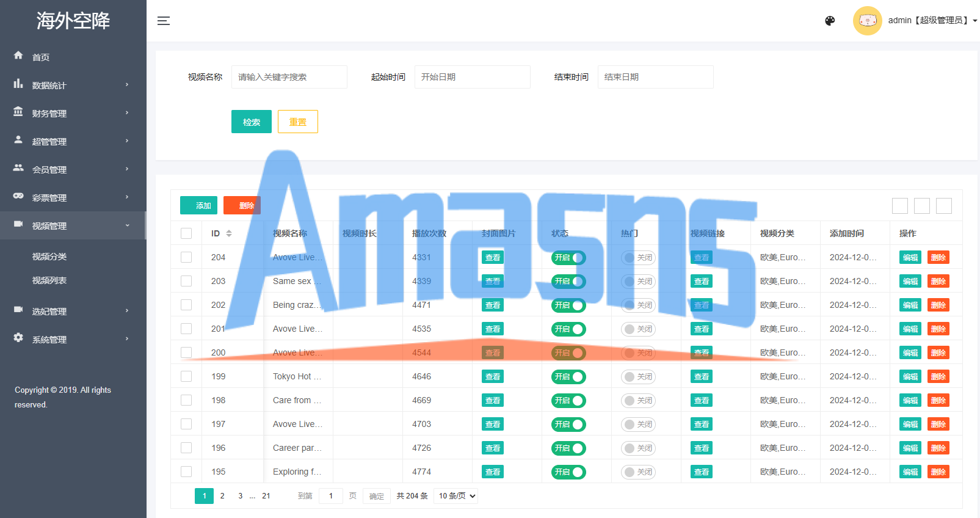Click the 检索 search button
Image resolution: width=980 pixels, height=518 pixels.
[x=252, y=122]
